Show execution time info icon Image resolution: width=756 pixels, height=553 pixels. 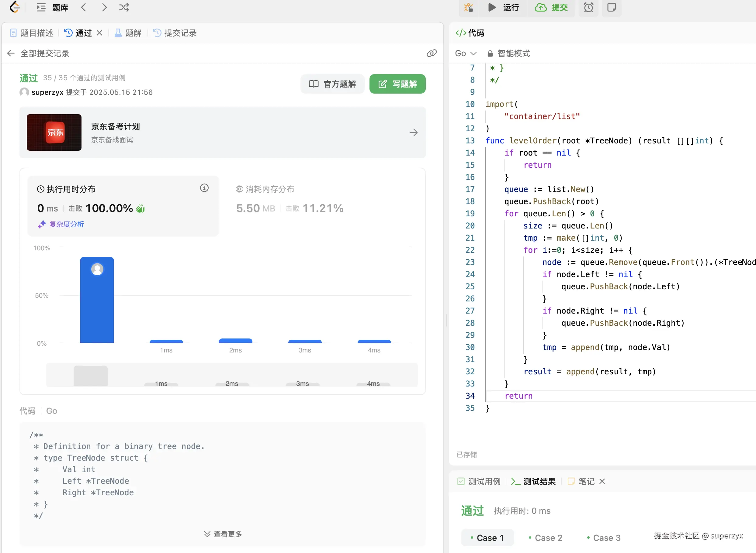(204, 188)
